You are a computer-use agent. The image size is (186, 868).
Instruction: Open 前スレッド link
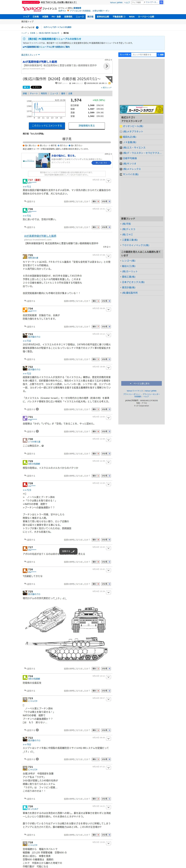tap(106, 88)
